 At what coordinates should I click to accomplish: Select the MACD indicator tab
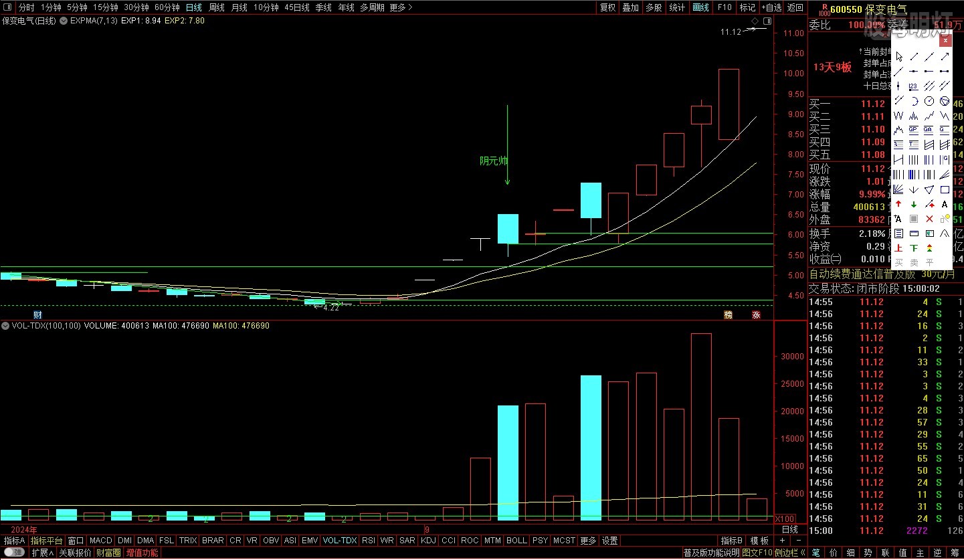point(100,541)
